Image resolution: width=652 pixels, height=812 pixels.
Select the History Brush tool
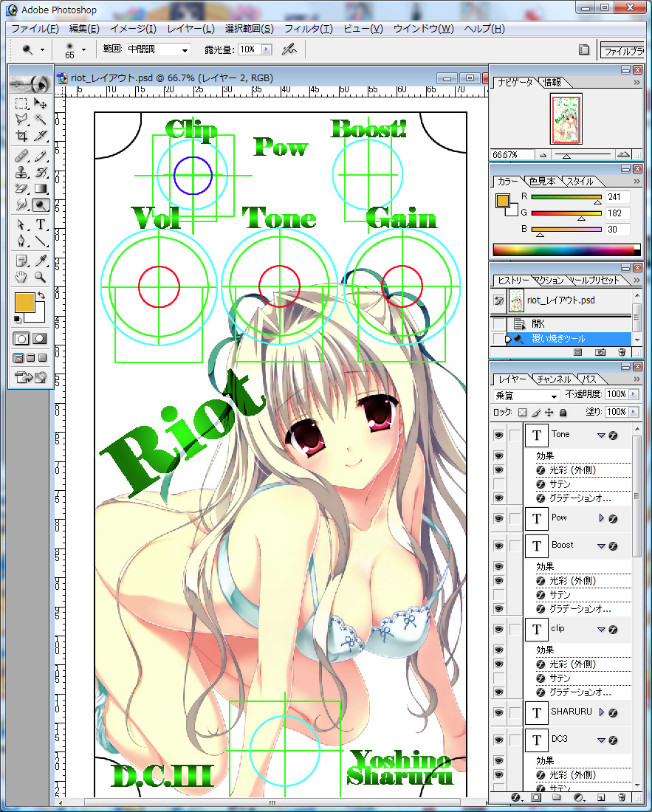41,173
